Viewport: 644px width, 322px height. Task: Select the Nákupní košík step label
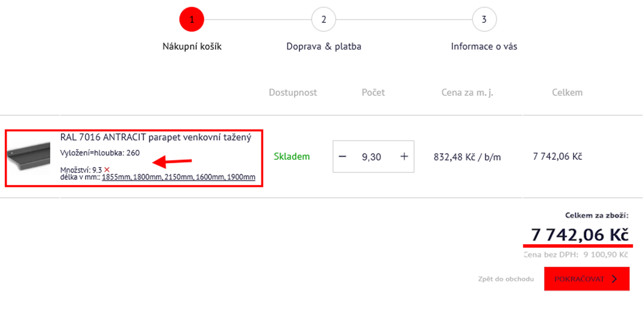coord(192,46)
